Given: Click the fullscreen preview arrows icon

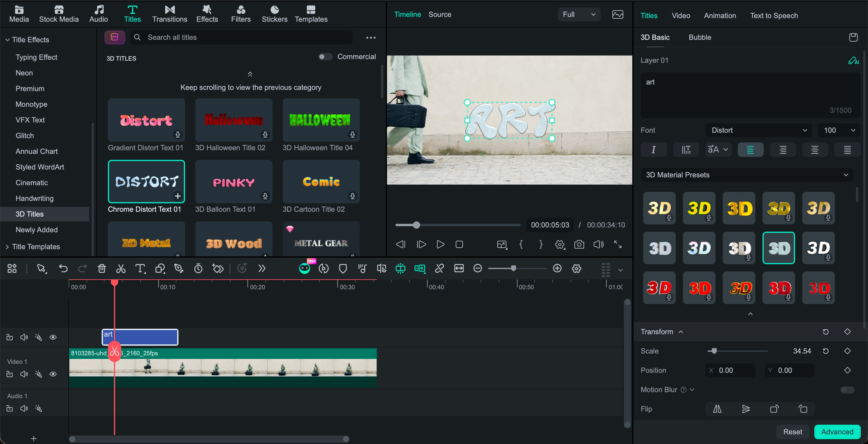Looking at the screenshot, I should pos(618,244).
